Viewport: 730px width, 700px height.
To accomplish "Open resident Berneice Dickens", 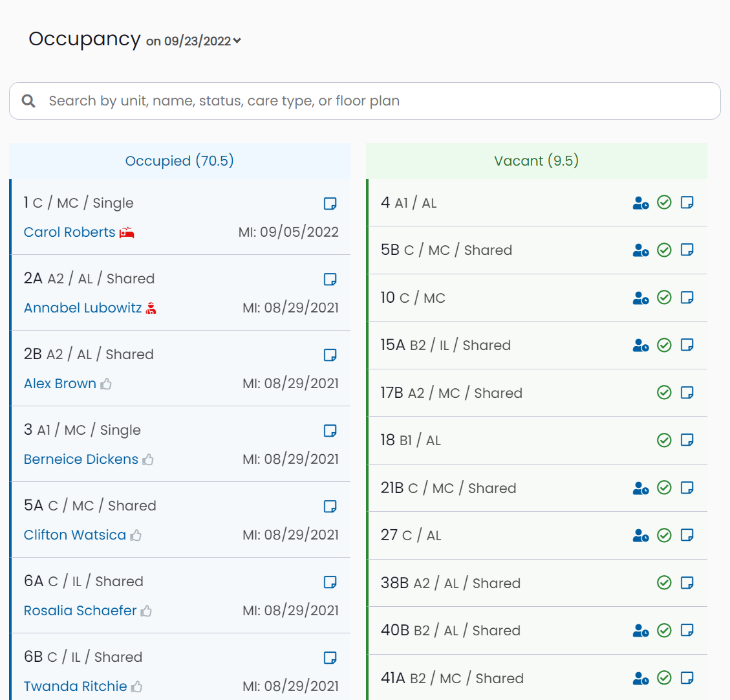I will pyautogui.click(x=81, y=459).
